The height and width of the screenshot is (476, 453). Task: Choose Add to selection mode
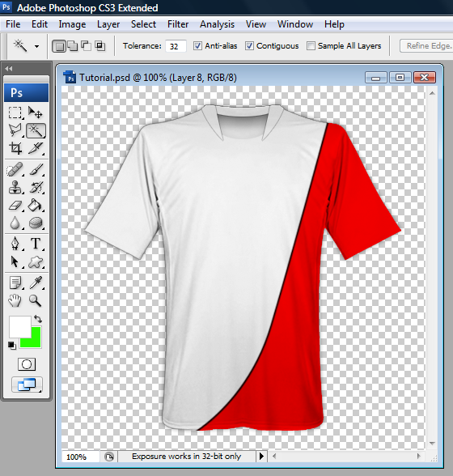[x=73, y=46]
